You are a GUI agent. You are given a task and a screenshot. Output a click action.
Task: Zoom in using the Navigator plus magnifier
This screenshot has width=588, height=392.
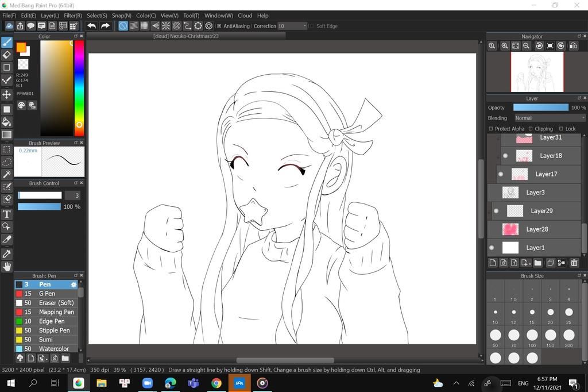tap(505, 46)
